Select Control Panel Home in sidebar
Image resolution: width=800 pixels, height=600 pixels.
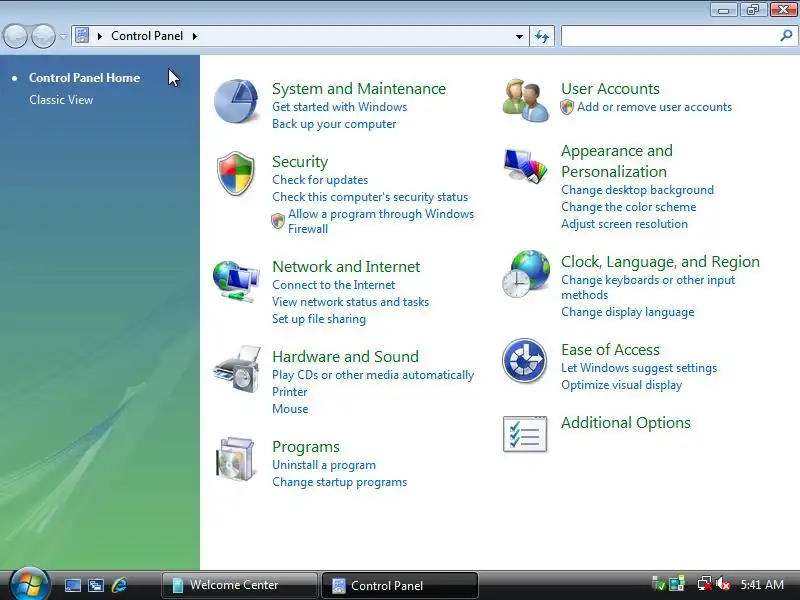point(84,78)
